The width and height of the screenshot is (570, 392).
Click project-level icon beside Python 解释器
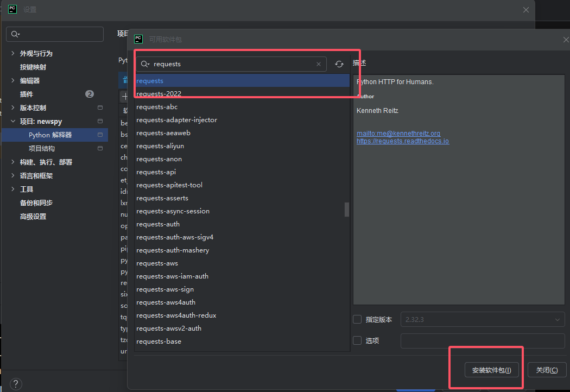100,135
